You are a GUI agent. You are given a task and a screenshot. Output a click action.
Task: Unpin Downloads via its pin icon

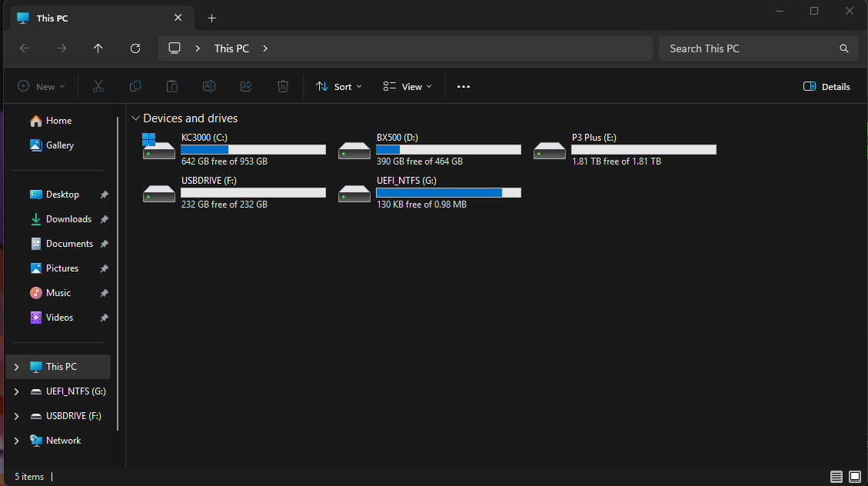pos(104,219)
